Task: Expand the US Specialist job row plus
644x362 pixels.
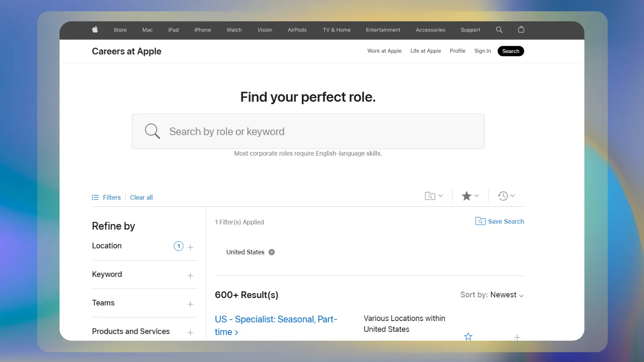Action: pos(517,337)
